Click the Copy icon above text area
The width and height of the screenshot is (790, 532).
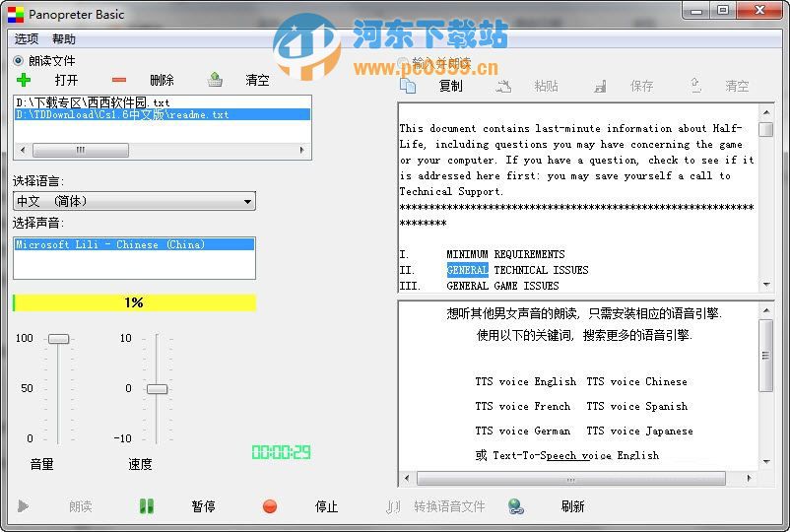(x=408, y=86)
